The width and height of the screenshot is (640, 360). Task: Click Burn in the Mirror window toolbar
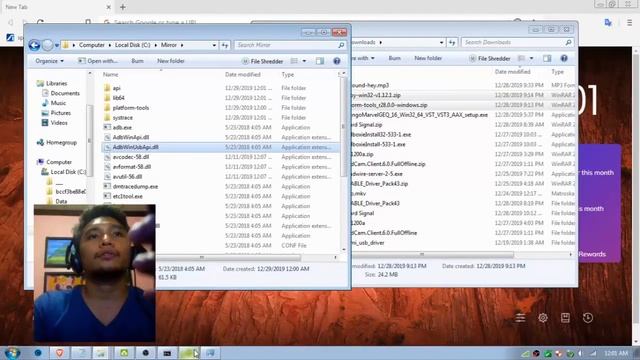tap(137, 61)
